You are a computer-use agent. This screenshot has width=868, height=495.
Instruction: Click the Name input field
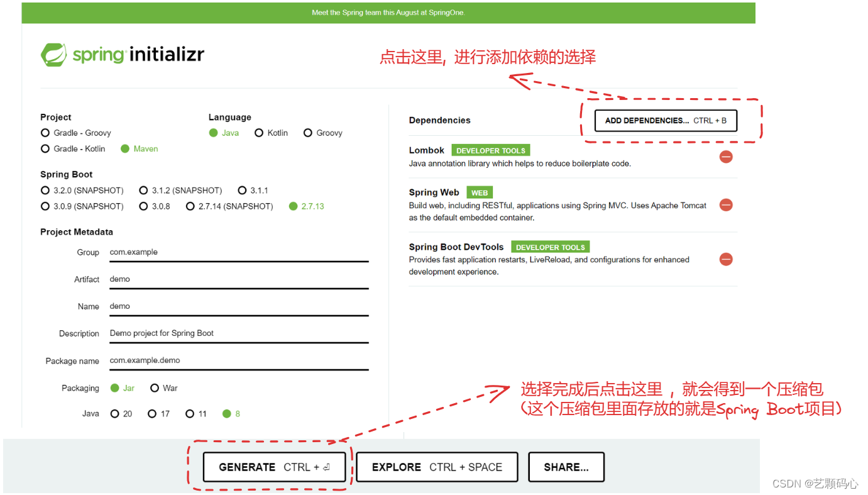click(x=239, y=306)
